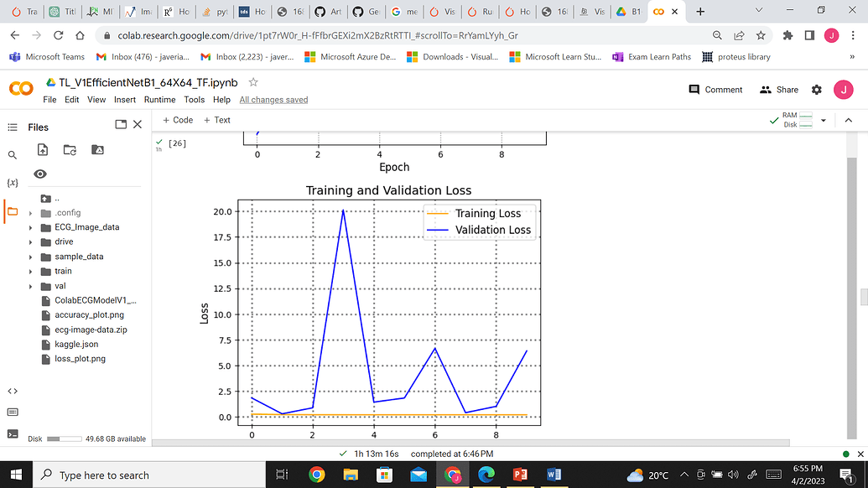Reload the page in Chrome
This screenshot has width=868, height=488.
coord(58,35)
